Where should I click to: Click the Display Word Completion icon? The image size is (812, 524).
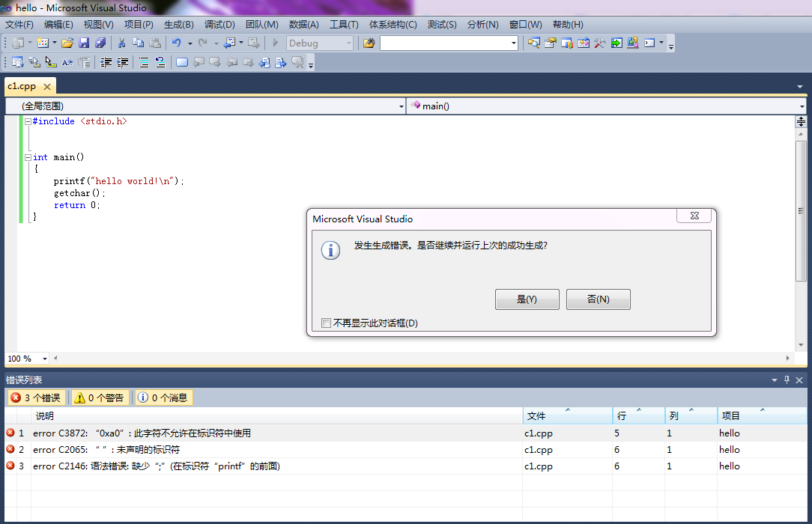click(x=67, y=63)
